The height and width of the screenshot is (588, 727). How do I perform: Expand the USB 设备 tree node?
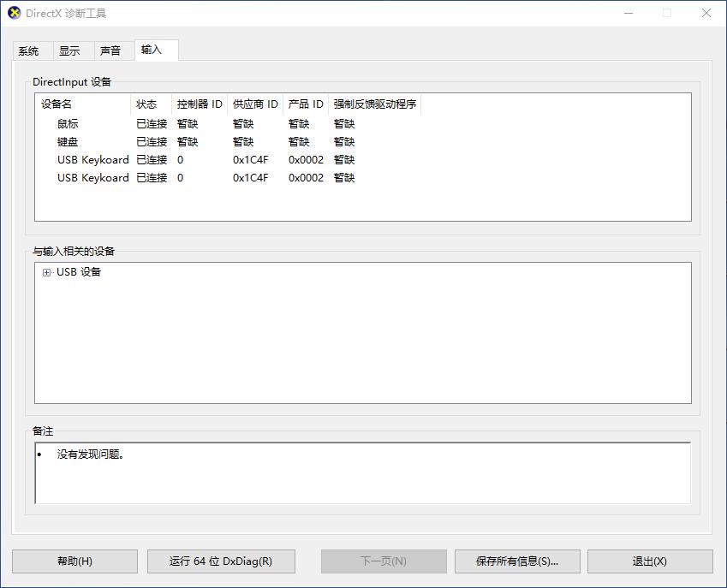(x=46, y=272)
